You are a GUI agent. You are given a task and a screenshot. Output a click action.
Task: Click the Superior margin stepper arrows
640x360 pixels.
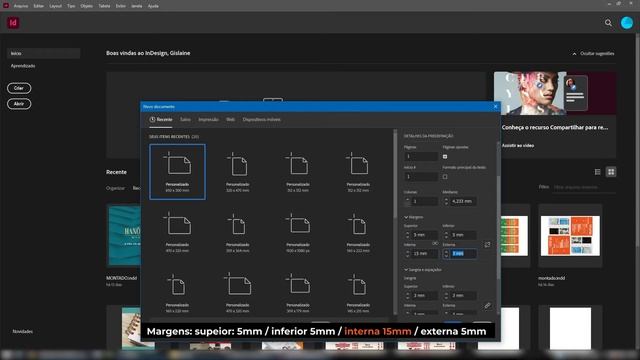tap(407, 235)
